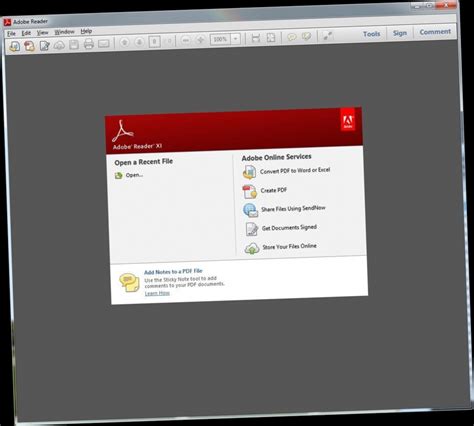Screen dimensions: 474x426
Task: Click the Get Documents Signed pen icon
Action: point(251,229)
